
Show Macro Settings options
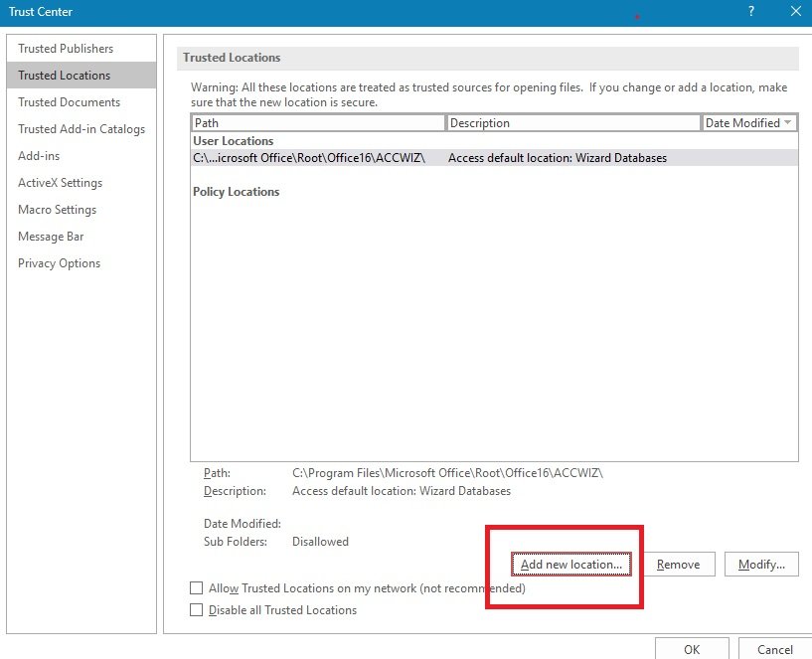[x=57, y=210]
